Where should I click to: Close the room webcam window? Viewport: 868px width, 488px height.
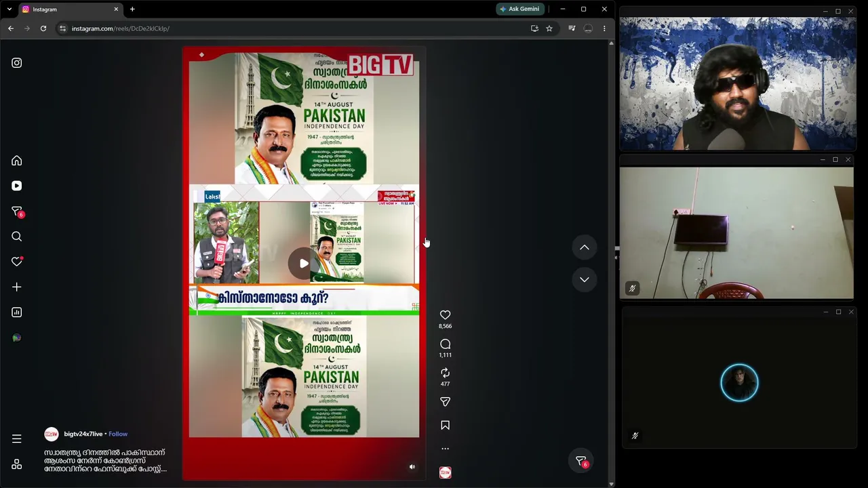pyautogui.click(x=848, y=160)
